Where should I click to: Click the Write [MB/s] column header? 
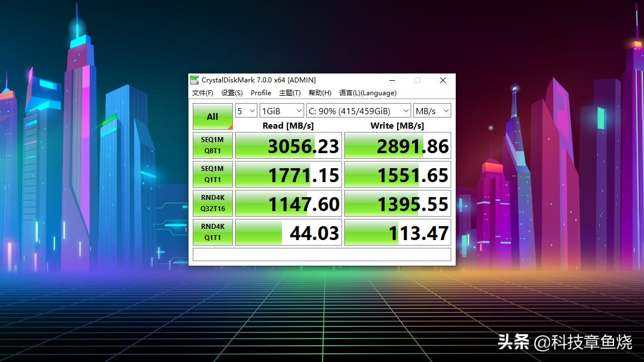click(x=397, y=126)
